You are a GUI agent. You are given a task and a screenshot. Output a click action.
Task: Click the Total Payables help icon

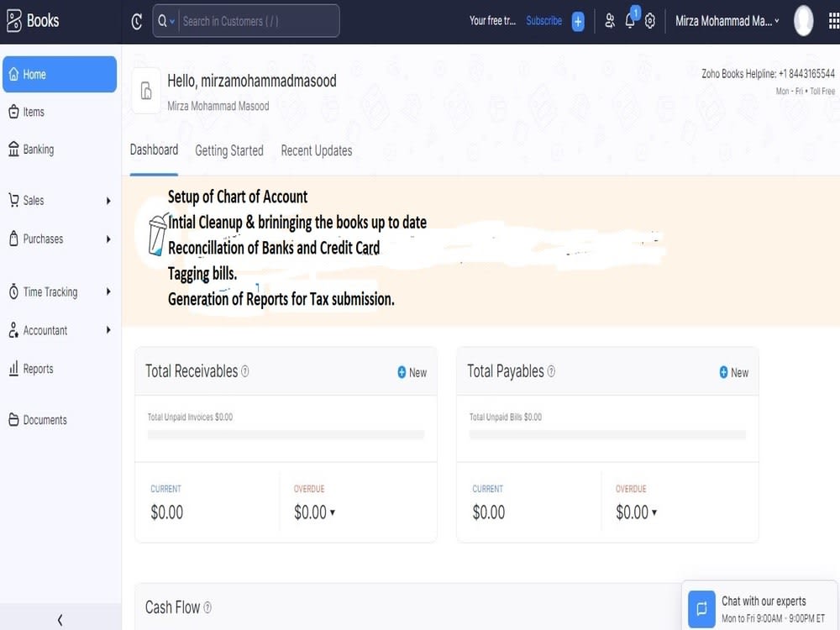[x=551, y=370]
